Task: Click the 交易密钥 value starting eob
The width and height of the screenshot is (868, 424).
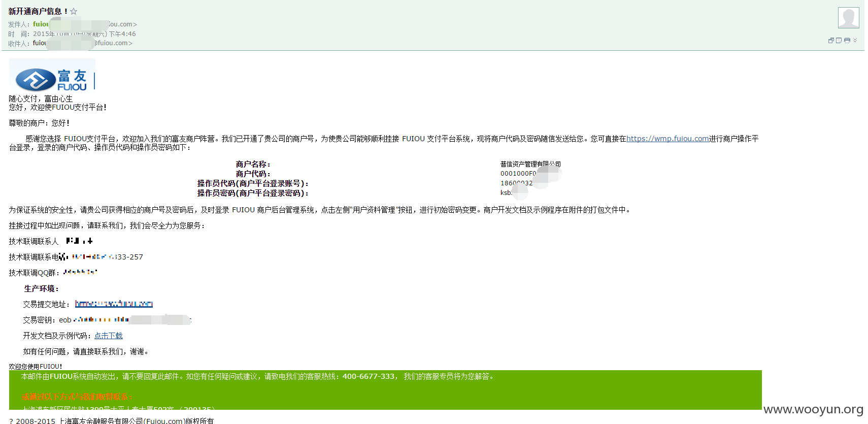Action: coord(125,320)
